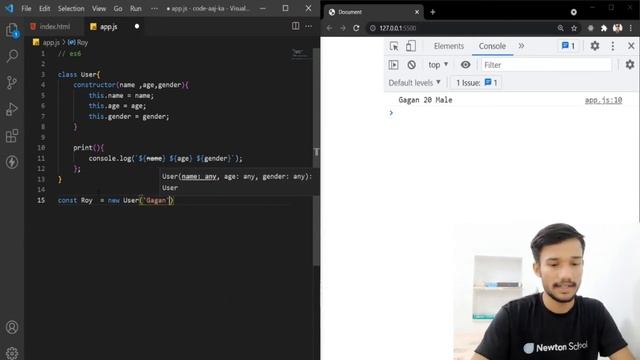Click unsaved dot on app.js tab
This screenshot has height=360, width=640.
point(137,27)
